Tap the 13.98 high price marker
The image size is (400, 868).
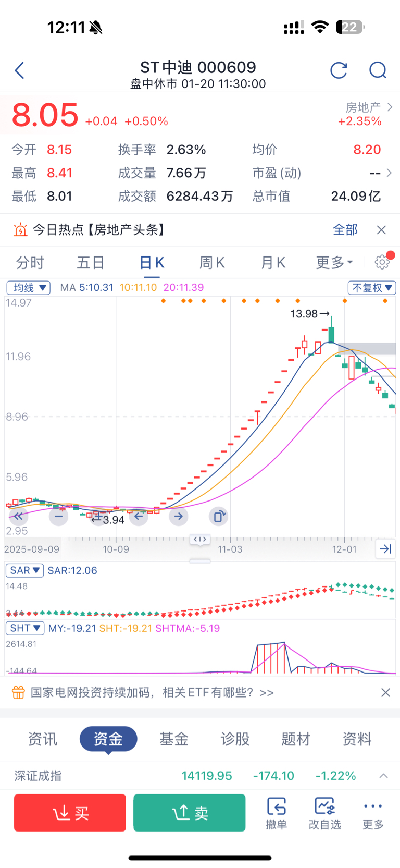pyautogui.click(x=304, y=314)
